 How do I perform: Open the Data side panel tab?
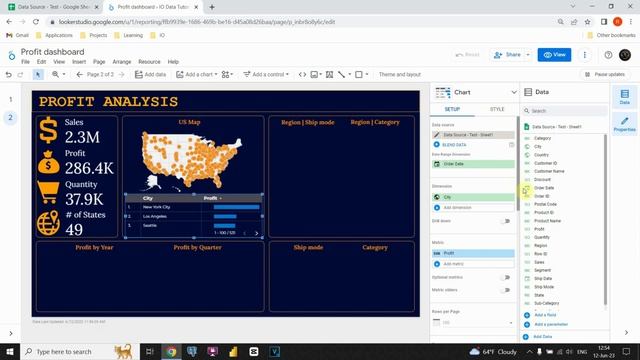(624, 97)
